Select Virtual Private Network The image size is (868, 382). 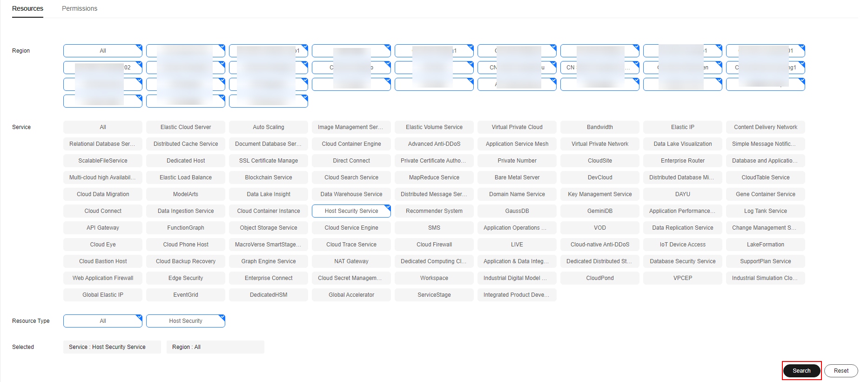click(600, 144)
